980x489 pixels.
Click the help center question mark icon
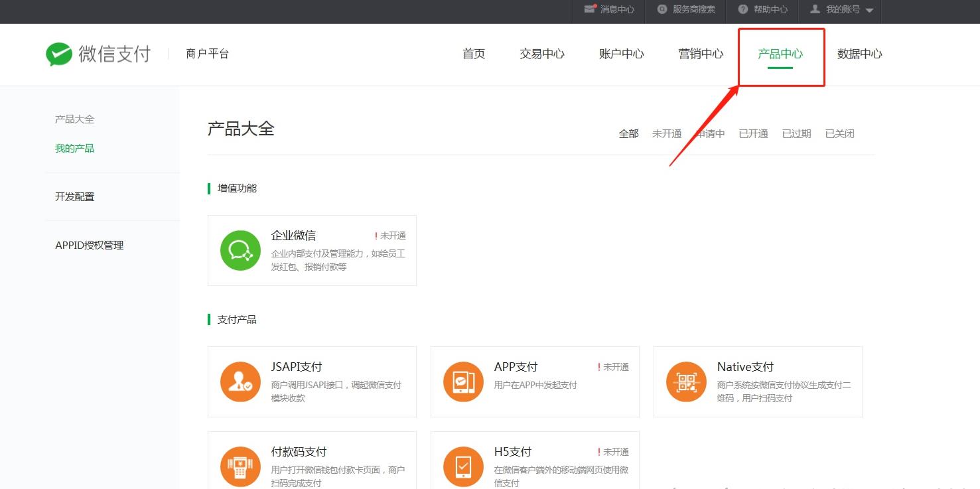point(743,9)
